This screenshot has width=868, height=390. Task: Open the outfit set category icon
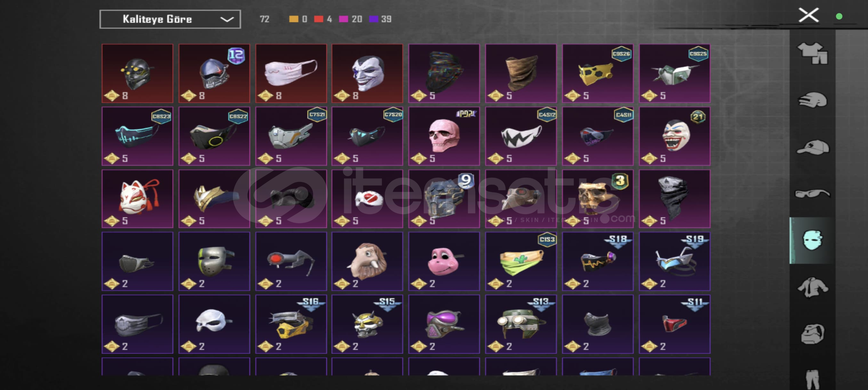[x=813, y=53]
